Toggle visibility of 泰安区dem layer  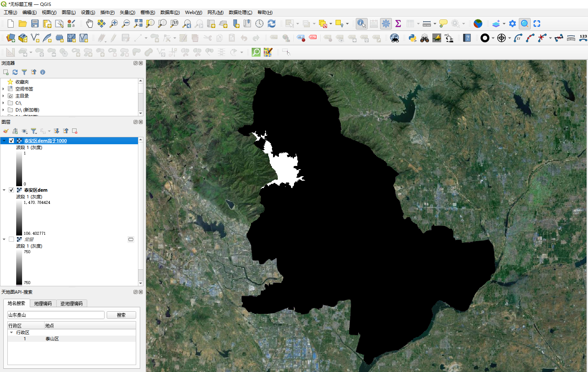click(x=11, y=190)
